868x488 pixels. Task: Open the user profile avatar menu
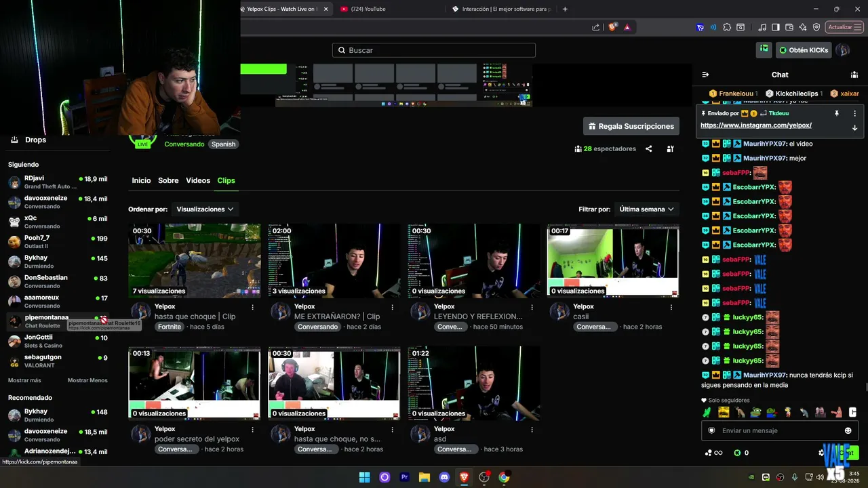click(842, 50)
